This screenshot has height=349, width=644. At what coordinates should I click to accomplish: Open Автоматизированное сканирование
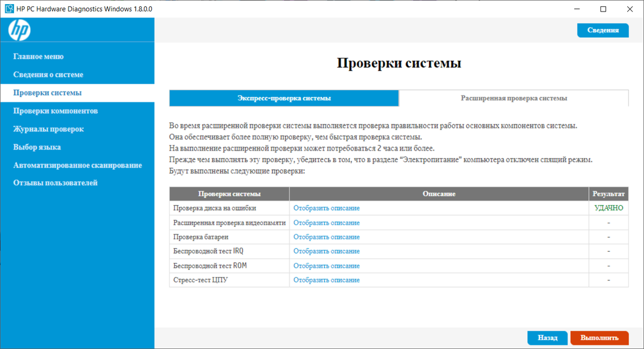click(78, 165)
